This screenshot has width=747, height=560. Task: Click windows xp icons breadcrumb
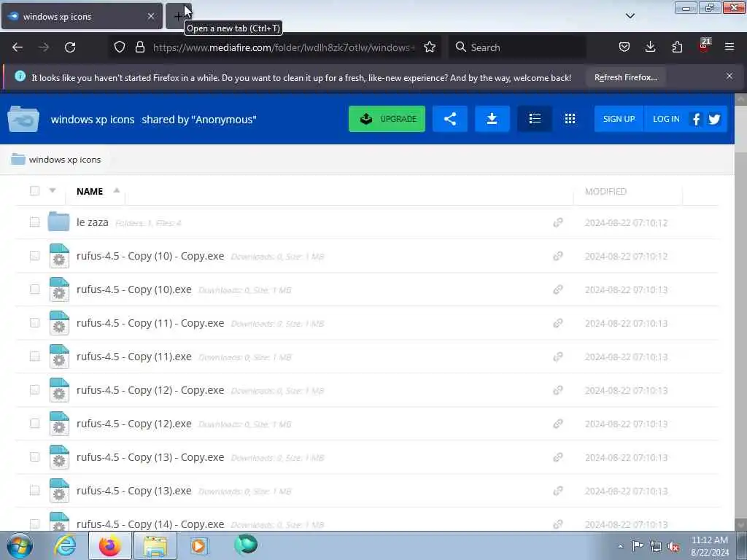[65, 160]
